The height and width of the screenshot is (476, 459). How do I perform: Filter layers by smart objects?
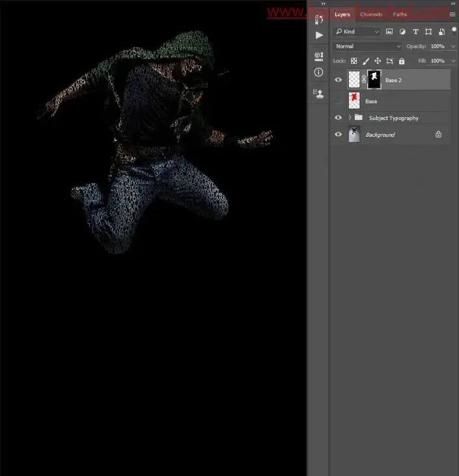point(441,31)
